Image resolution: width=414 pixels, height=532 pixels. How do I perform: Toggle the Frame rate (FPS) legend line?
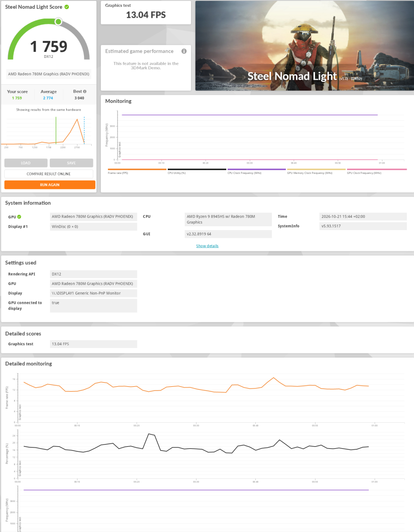click(137, 171)
